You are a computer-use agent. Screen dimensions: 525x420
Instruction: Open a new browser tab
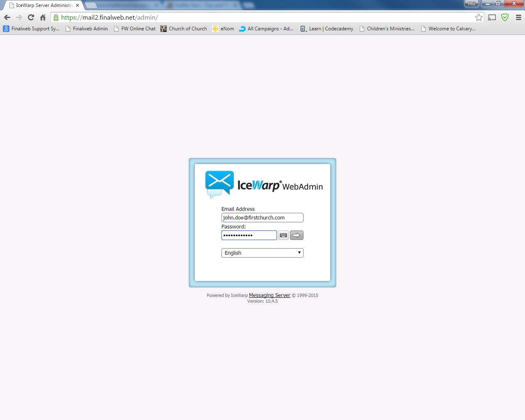click(91, 5)
